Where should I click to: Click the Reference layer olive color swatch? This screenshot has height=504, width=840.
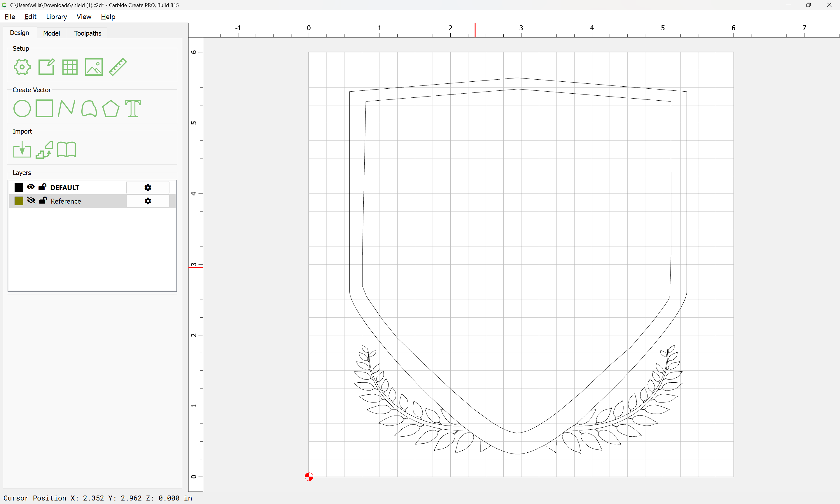tap(19, 201)
